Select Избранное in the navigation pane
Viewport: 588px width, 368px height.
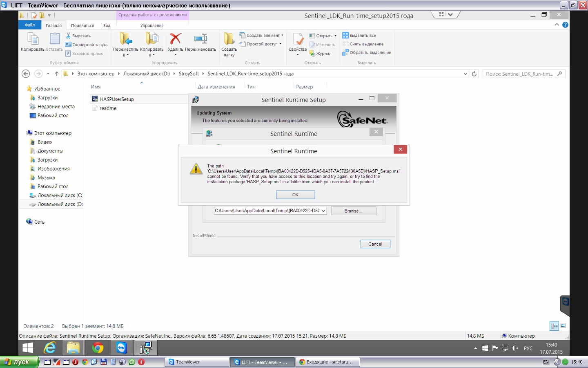(x=47, y=89)
